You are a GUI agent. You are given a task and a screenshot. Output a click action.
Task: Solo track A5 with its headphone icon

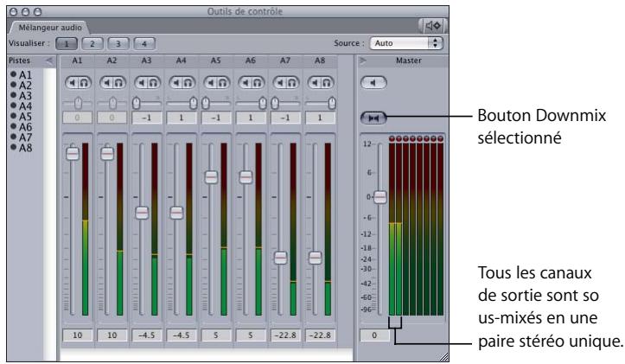(222, 82)
